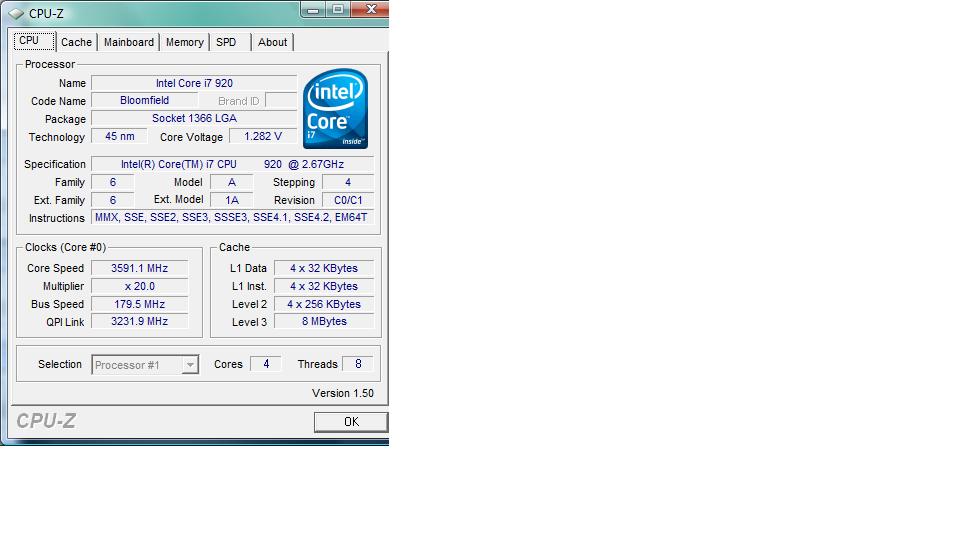Click the Threads value '8'

pos(358,364)
